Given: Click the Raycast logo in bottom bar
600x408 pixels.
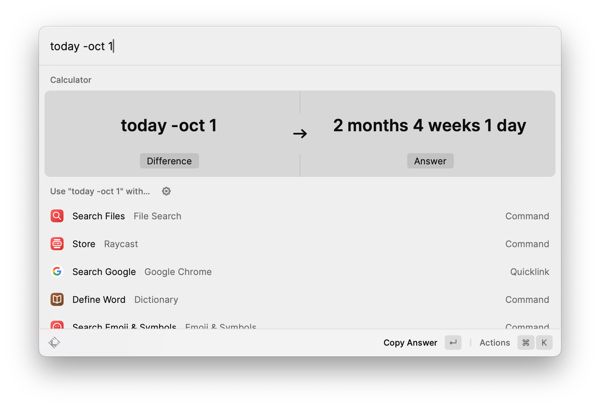Looking at the screenshot, I should click(x=54, y=343).
